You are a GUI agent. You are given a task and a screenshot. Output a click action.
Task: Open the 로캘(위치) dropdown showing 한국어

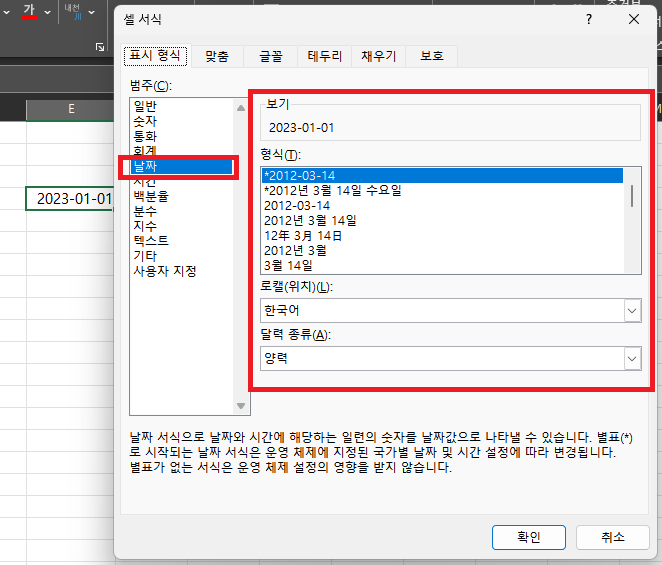tap(450, 311)
